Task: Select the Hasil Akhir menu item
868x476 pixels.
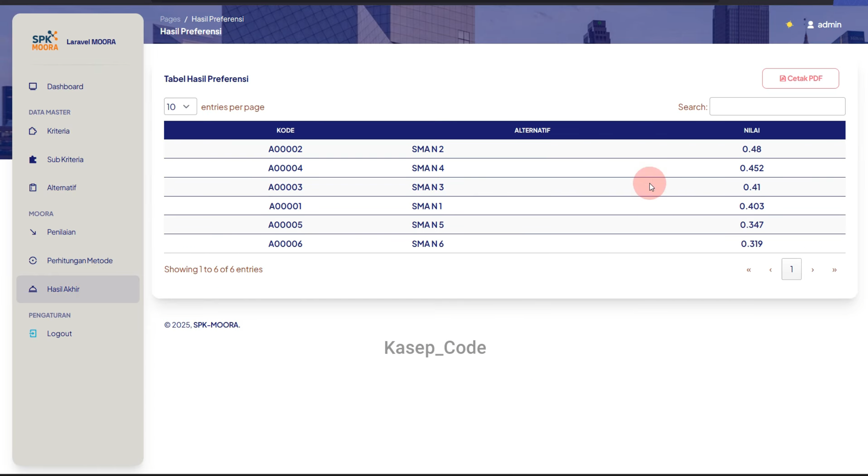Action: tap(78, 289)
